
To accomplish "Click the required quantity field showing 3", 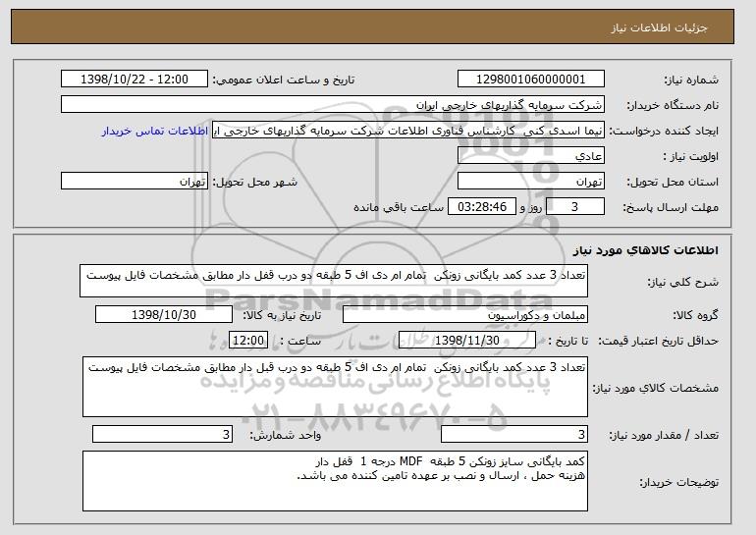I will [x=514, y=434].
